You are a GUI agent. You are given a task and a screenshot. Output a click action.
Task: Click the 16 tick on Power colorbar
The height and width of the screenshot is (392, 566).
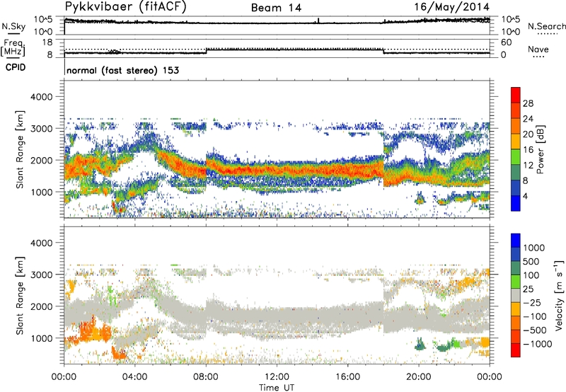coord(528,150)
